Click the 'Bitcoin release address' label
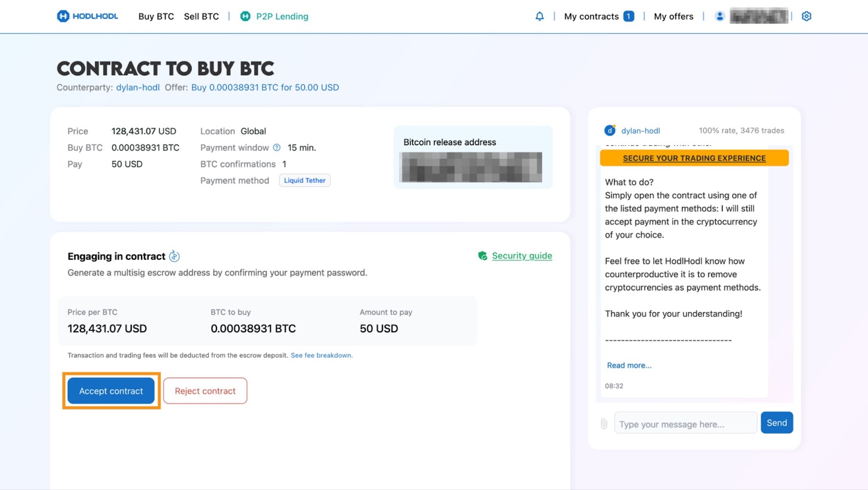The image size is (868, 490). click(450, 142)
